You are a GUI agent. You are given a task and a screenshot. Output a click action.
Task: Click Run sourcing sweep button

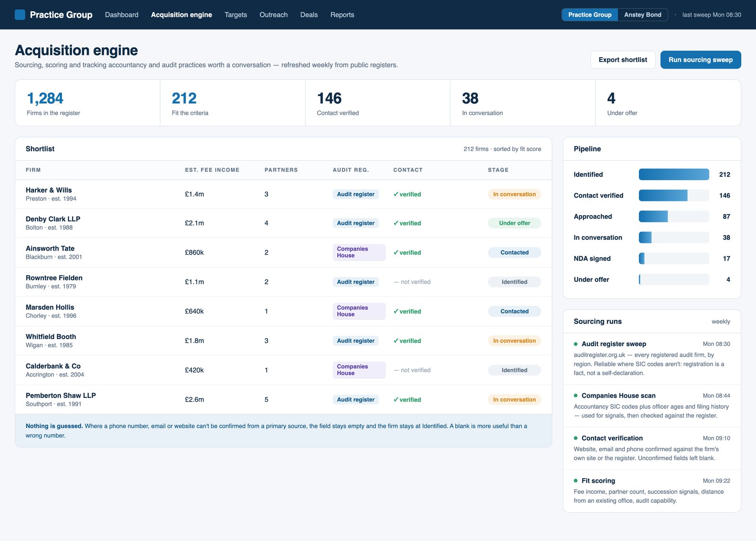pyautogui.click(x=700, y=60)
